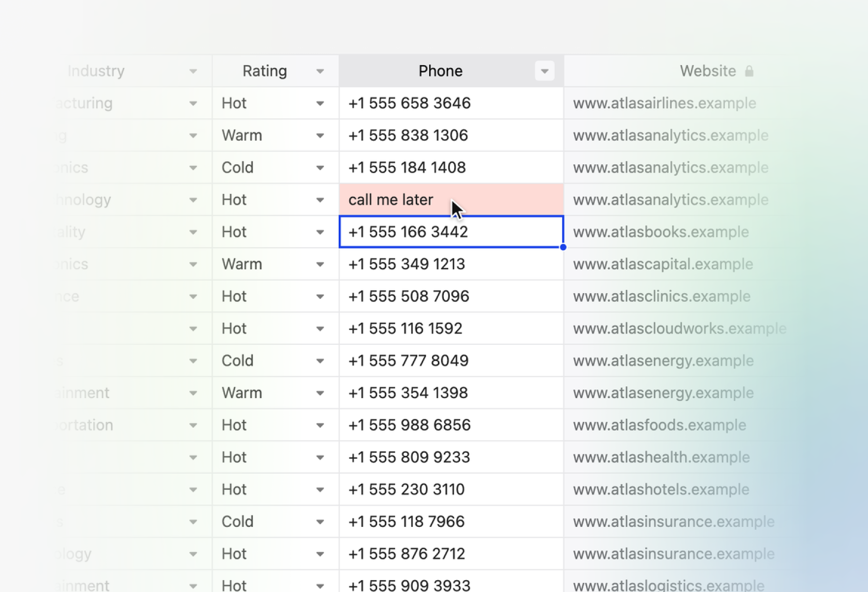Click the phone cell +1 555 116 1592
Screen dimensions: 868x592
click(451, 328)
